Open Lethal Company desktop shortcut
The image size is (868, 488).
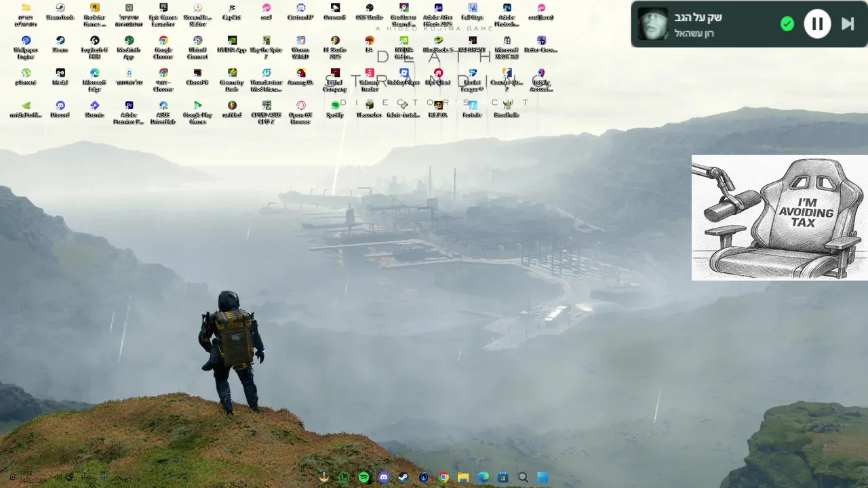[335, 78]
